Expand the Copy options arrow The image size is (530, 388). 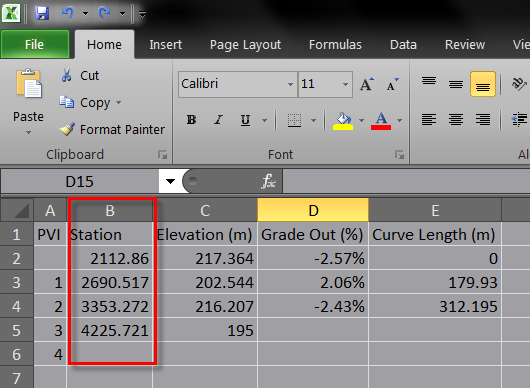[118, 102]
